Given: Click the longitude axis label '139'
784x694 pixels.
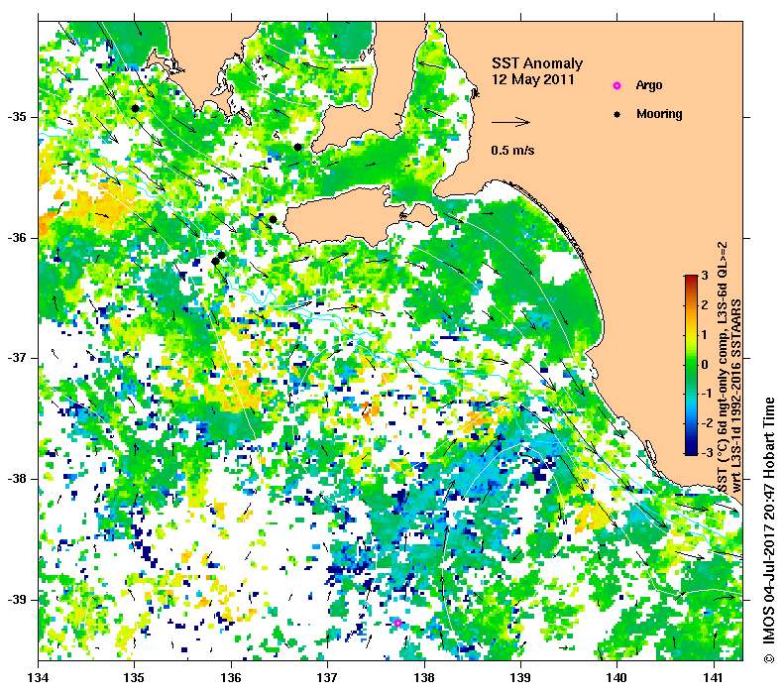Looking at the screenshot, I should [520, 678].
